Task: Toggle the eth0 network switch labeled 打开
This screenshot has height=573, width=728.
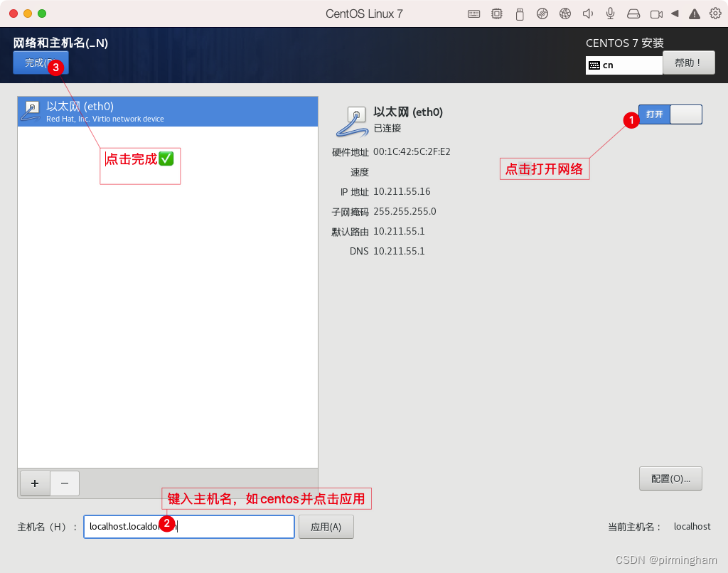Action: coord(670,114)
